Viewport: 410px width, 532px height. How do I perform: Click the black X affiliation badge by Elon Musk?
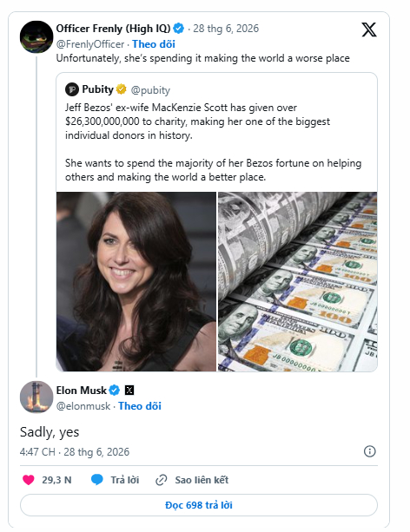coord(129,391)
